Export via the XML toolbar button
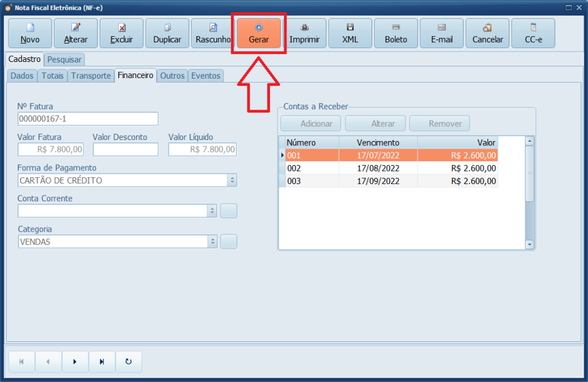Screen dimensions: 588x382 click(350, 33)
